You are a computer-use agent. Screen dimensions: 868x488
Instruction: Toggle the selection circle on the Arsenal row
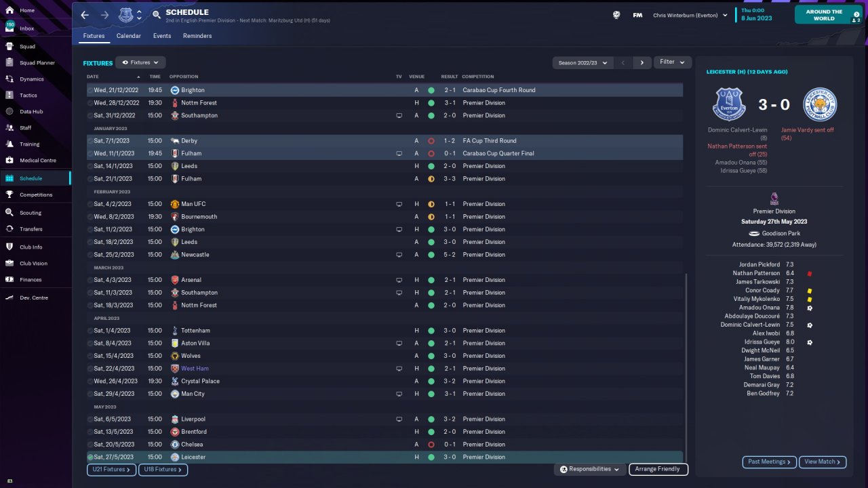click(90, 280)
